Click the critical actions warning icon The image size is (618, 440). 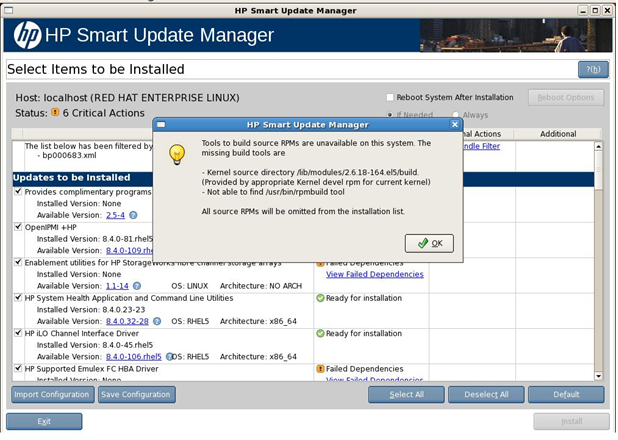click(56, 112)
